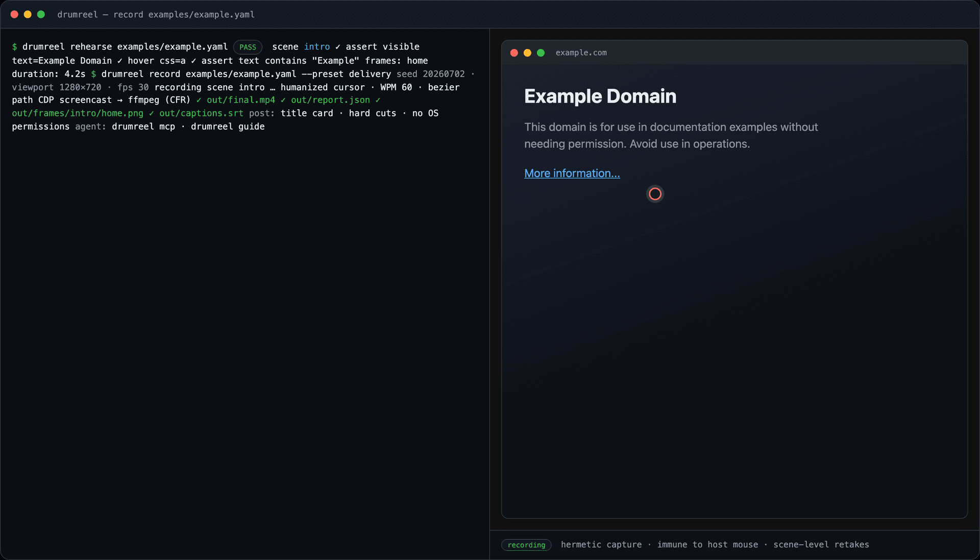Click the More information... link
Screen dimensions: 980x560
click(572, 174)
